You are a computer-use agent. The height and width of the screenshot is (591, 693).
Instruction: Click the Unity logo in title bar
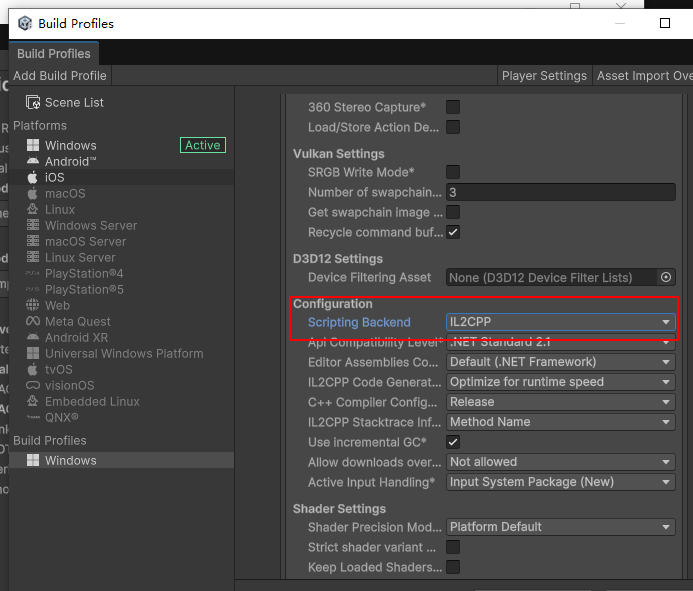(25, 23)
